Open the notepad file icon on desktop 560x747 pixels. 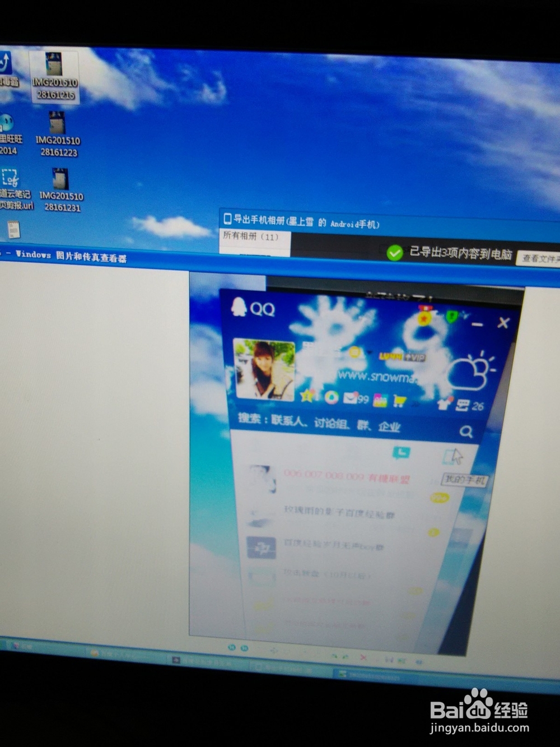coord(14,229)
